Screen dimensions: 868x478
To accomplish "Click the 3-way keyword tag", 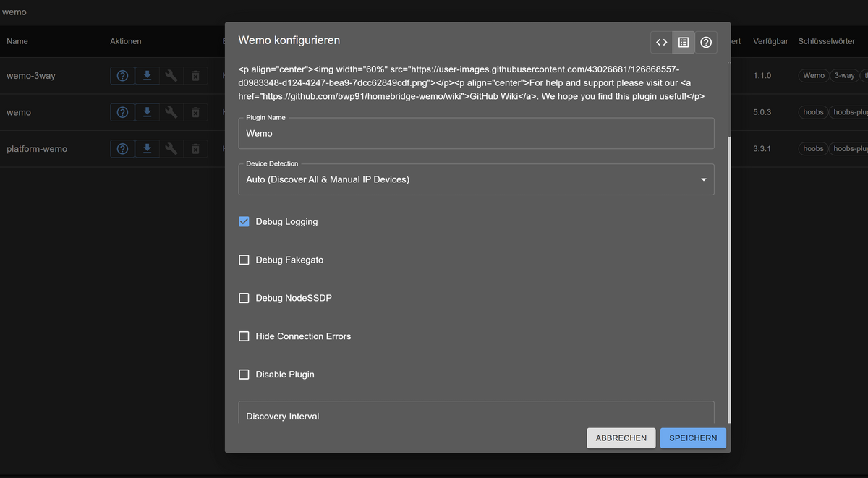I will pyautogui.click(x=844, y=75).
